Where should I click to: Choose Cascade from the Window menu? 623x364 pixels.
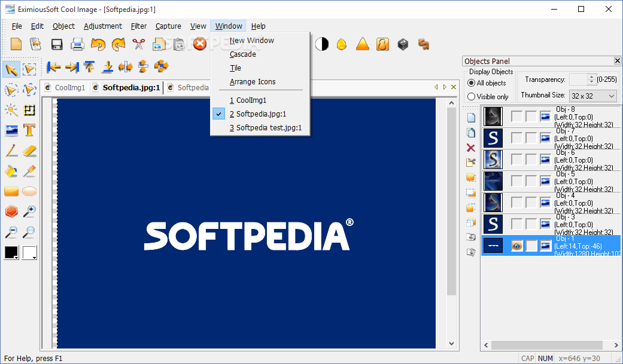coord(243,54)
